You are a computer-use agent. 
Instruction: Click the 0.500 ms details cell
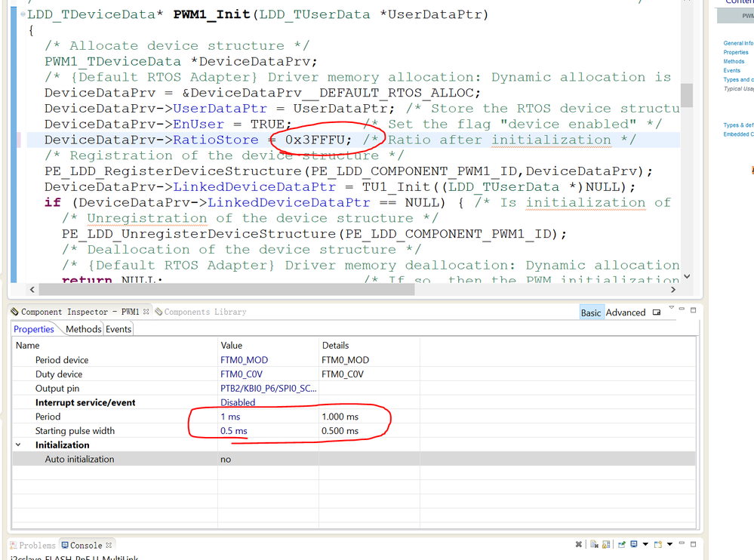click(x=340, y=431)
